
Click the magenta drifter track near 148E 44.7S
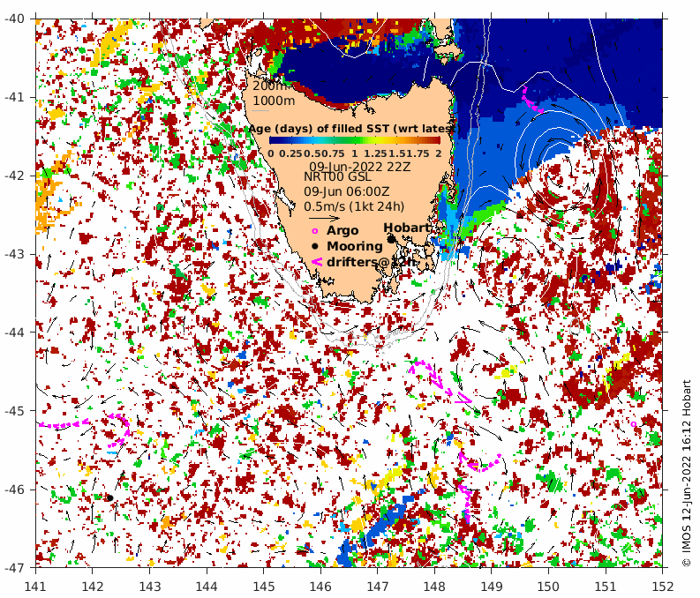click(440, 381)
